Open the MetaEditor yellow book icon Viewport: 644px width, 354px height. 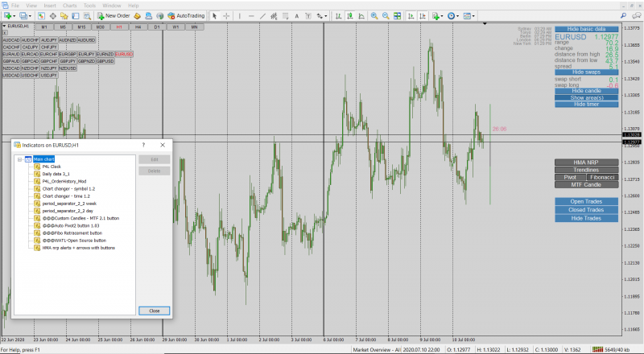tap(137, 15)
